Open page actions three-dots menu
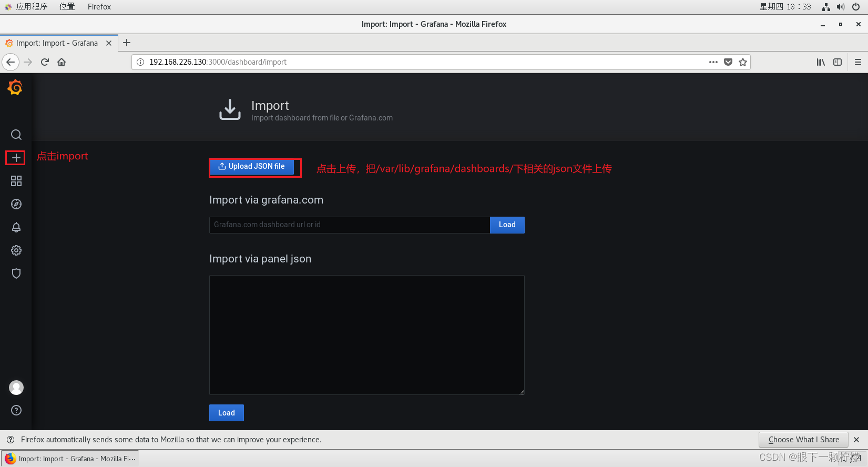 (x=713, y=62)
